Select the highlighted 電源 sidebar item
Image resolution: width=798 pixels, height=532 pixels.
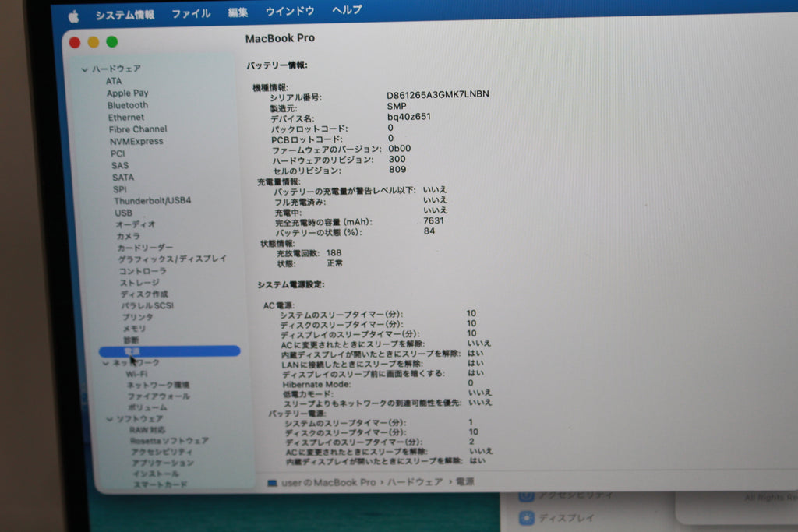click(x=169, y=351)
